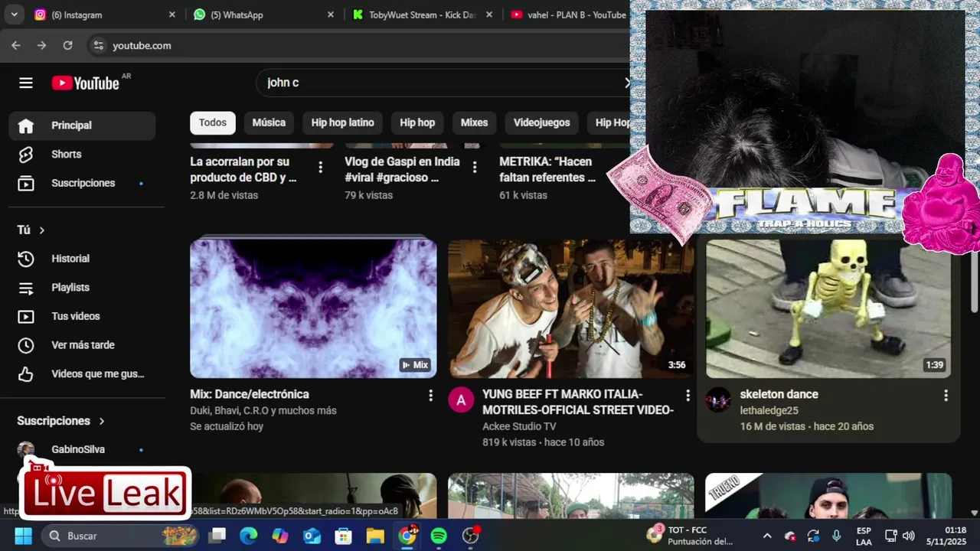Image resolution: width=980 pixels, height=551 pixels.
Task: Expand the Tú section
Action: 31,230
